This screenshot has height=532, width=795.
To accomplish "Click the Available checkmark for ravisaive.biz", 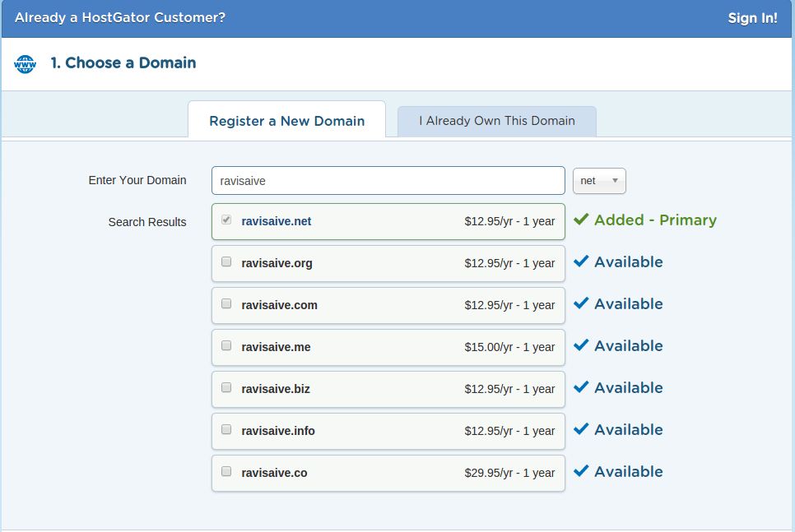I will 581,387.
